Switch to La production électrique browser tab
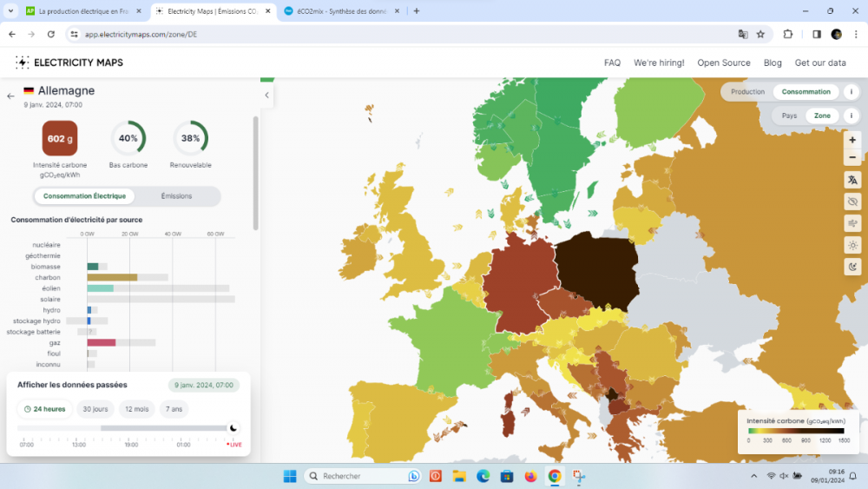Image resolution: width=868 pixels, height=489 pixels. [x=83, y=11]
